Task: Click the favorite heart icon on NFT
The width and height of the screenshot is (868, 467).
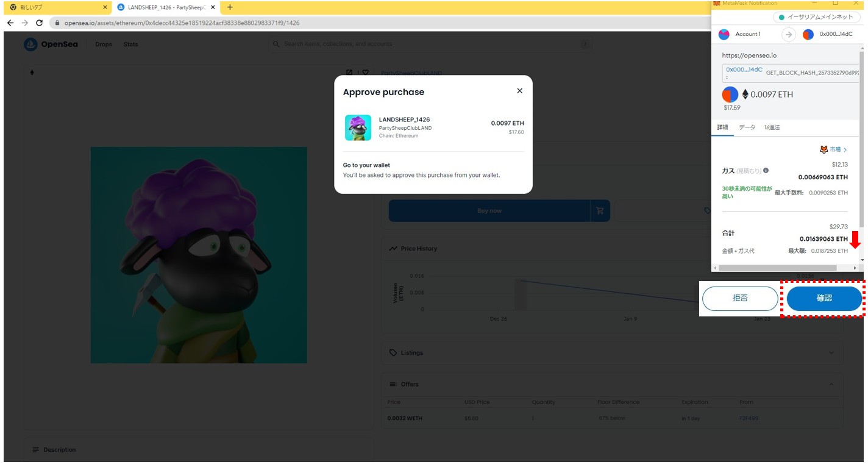Action: [365, 73]
